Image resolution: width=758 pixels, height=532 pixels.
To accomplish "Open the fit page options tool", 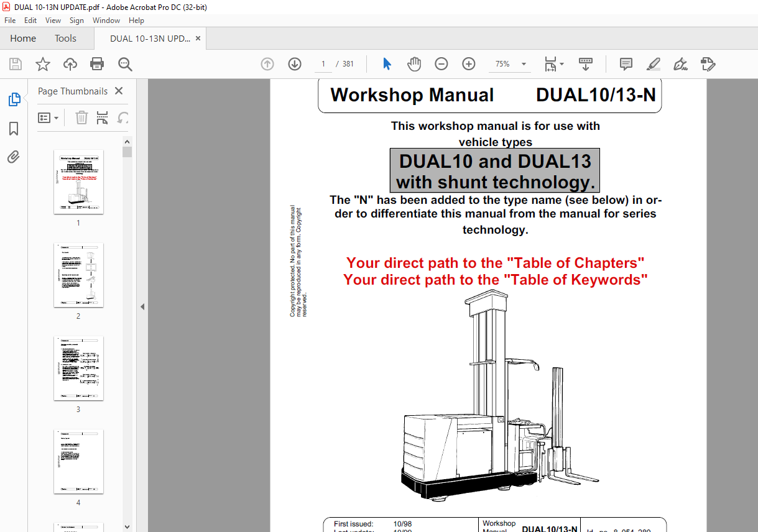I will point(553,64).
